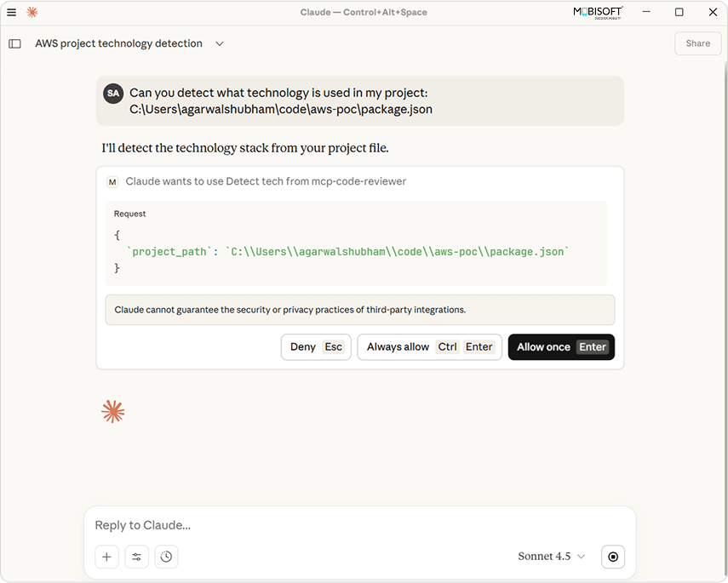Click the Share button
Image resolution: width=728 pixels, height=583 pixels.
697,43
